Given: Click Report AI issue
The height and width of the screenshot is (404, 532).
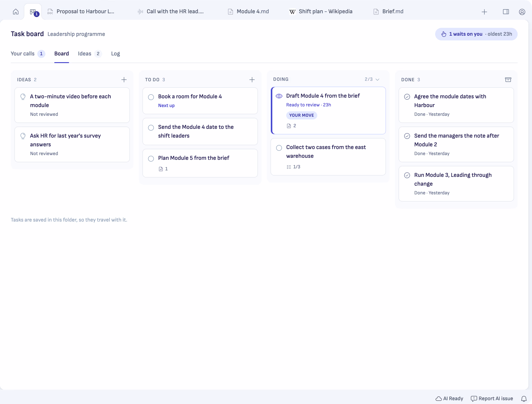Looking at the screenshot, I should pos(492,398).
